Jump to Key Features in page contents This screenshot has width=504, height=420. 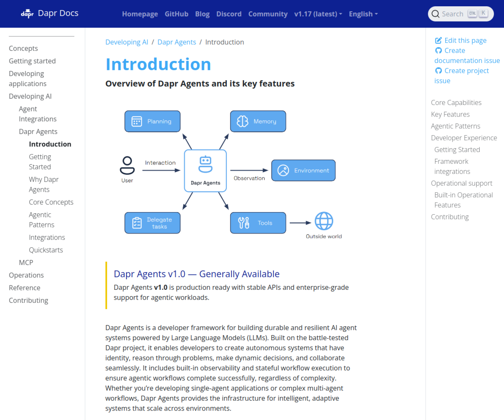(450, 114)
